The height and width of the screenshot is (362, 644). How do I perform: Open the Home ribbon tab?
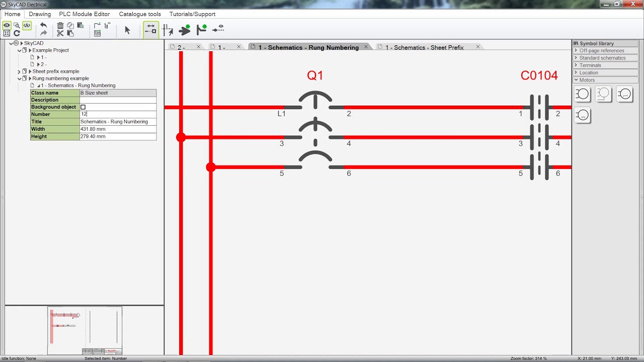pyautogui.click(x=13, y=14)
